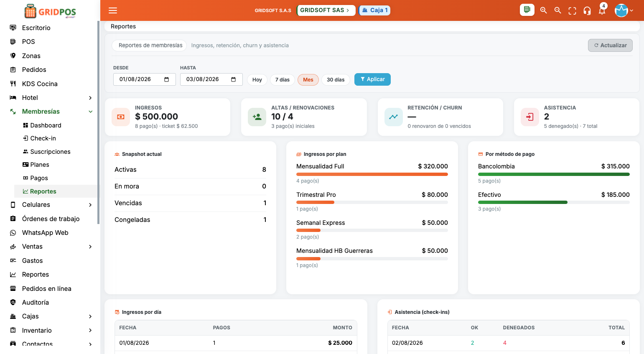Expand the Inventario submenu chevron
Screen dimensions: 644x354
pyautogui.click(x=90, y=330)
